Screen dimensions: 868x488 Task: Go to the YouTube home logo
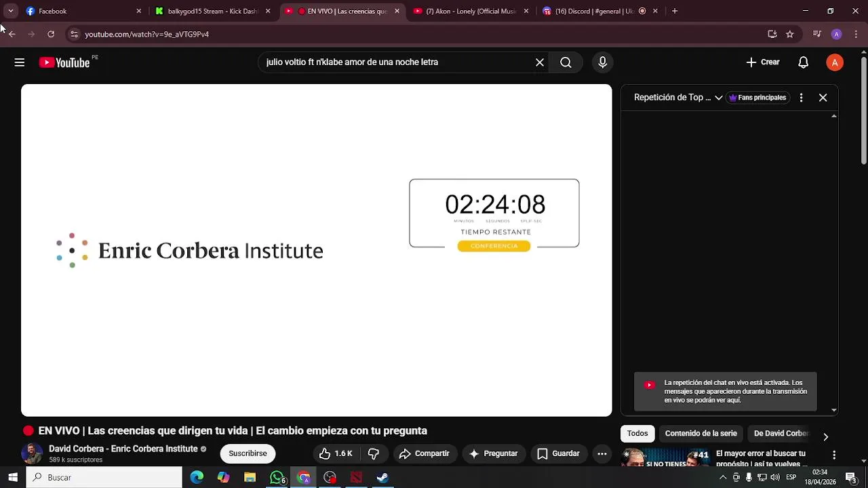64,62
